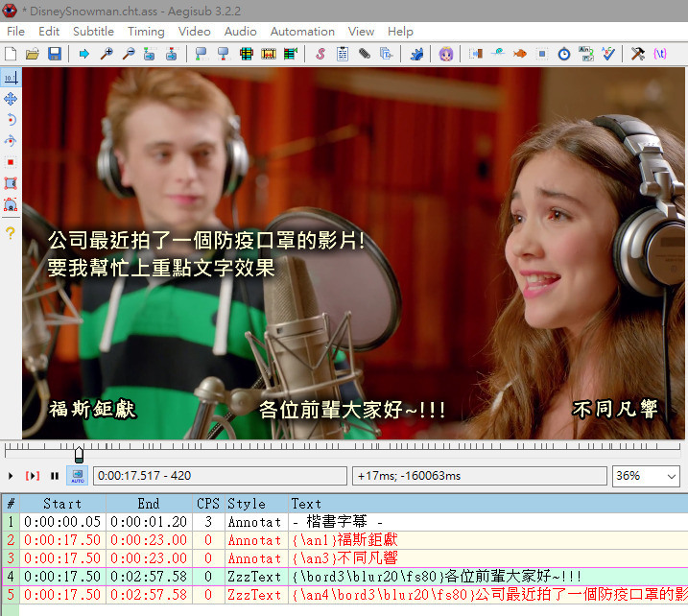Select lines visible on the current frame
688x616 pixels.
point(247,54)
